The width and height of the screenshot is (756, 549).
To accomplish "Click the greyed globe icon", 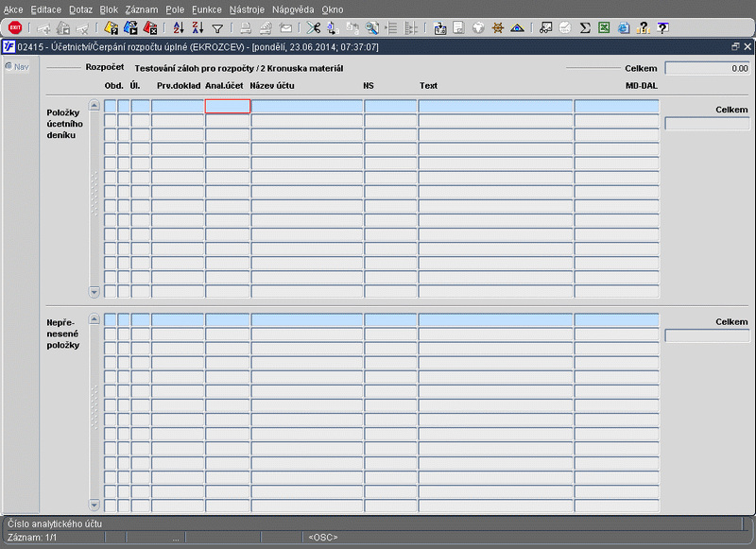I will [x=478, y=28].
